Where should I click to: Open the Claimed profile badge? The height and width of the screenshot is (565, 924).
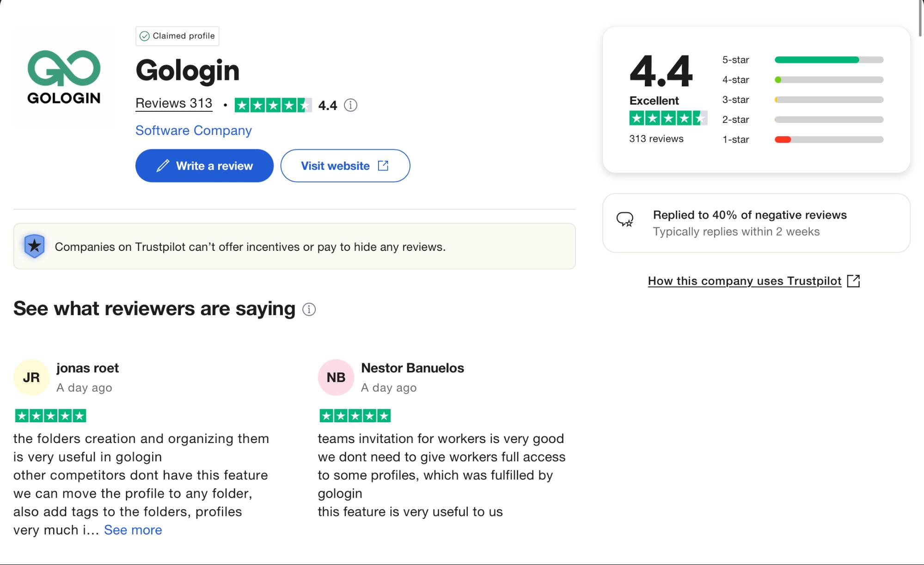(177, 36)
